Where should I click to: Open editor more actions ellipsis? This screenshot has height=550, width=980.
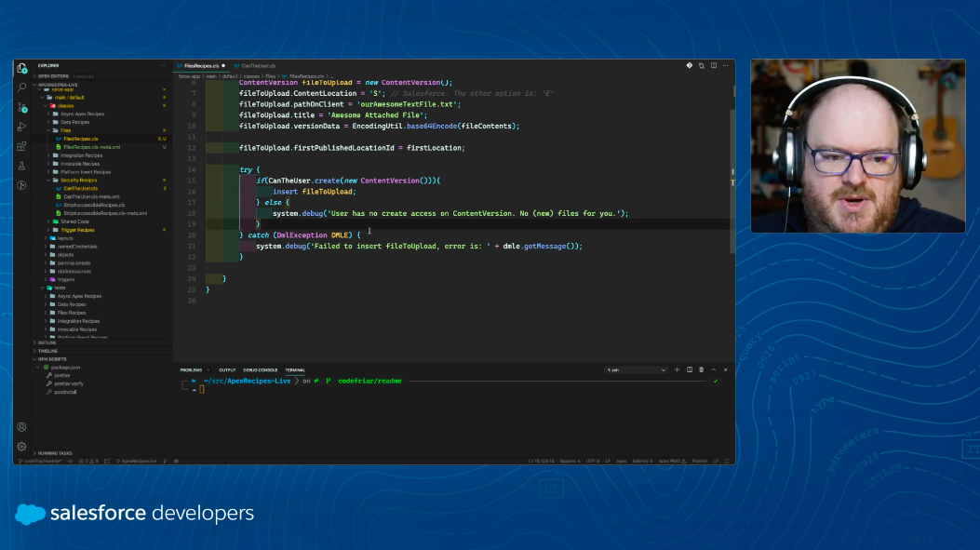point(726,66)
